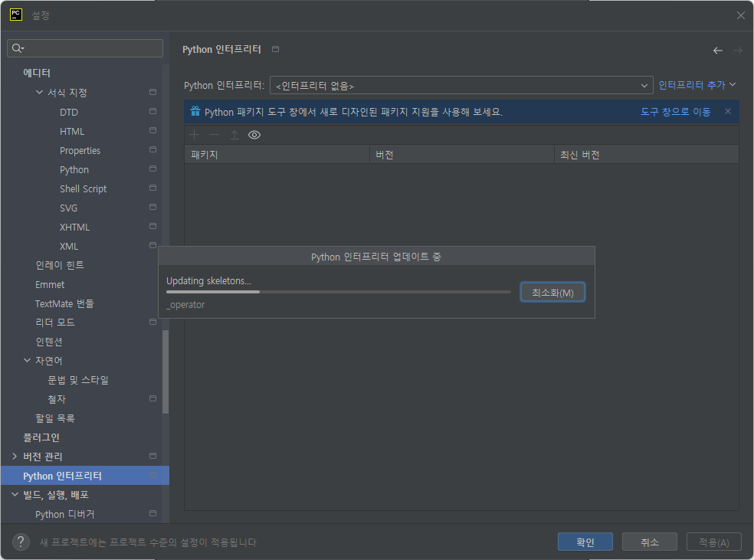Click the PyCharm logo icon in title bar

[x=16, y=15]
